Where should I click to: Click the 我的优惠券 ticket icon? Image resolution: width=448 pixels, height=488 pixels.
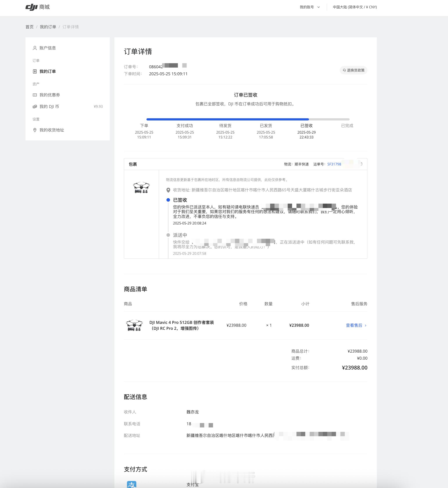point(35,95)
